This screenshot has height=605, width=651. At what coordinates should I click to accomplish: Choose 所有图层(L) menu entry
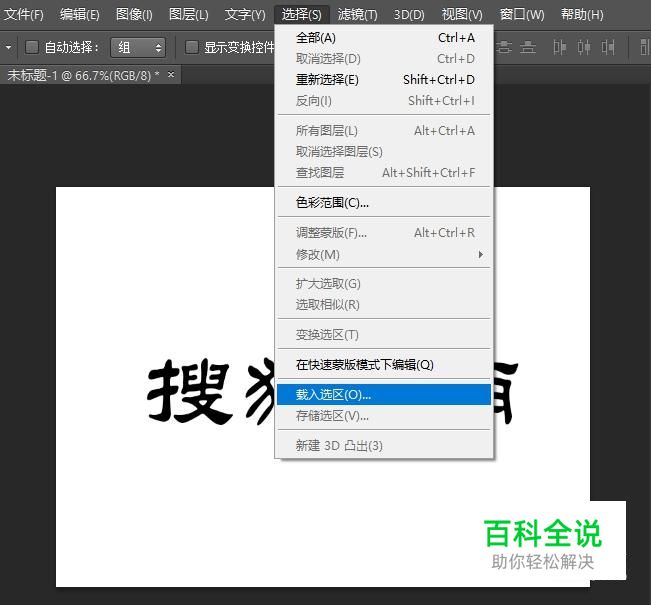pyautogui.click(x=384, y=131)
